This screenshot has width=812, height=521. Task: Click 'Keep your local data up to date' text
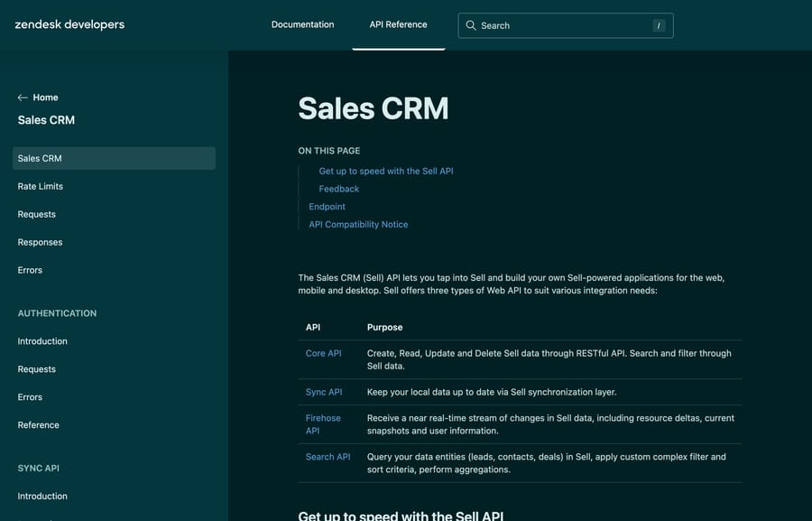pyautogui.click(x=492, y=392)
